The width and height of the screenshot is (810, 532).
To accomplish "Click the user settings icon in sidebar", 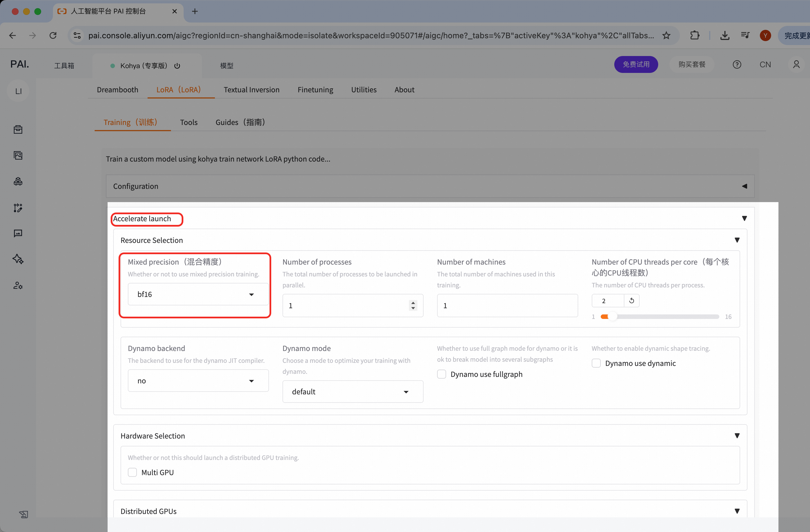I will [x=18, y=285].
